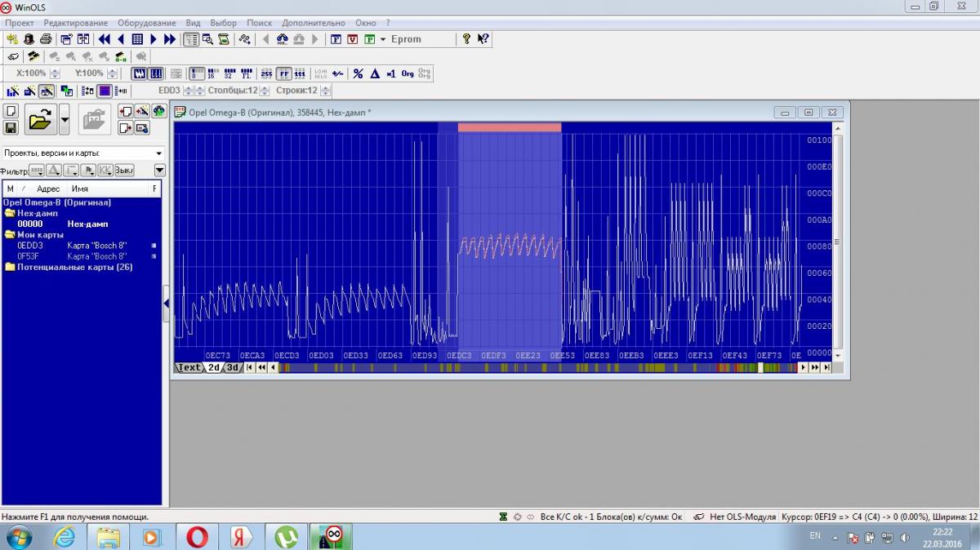The image size is (980, 550).
Task: Adjust the X:100% zoom stepper
Action: [54, 73]
